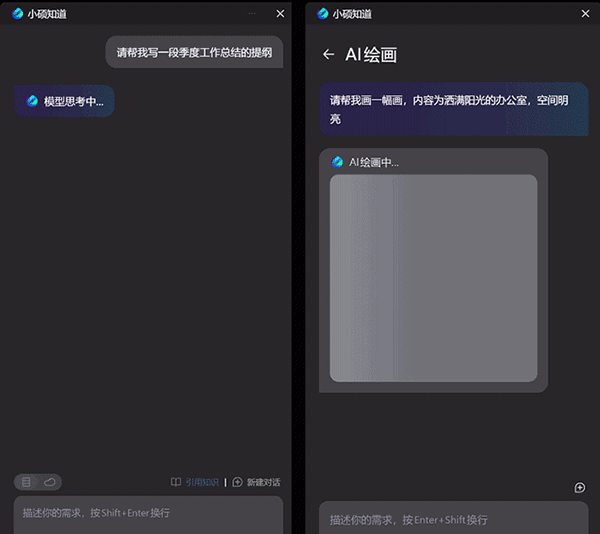Click the loading image placeholder in AI绘画
The width and height of the screenshot is (600, 534).
pyautogui.click(x=433, y=278)
